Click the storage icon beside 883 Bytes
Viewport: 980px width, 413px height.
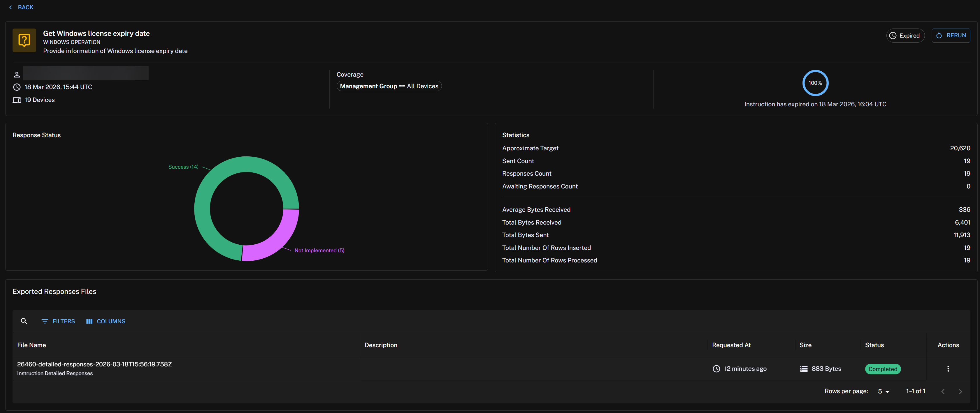coord(803,368)
